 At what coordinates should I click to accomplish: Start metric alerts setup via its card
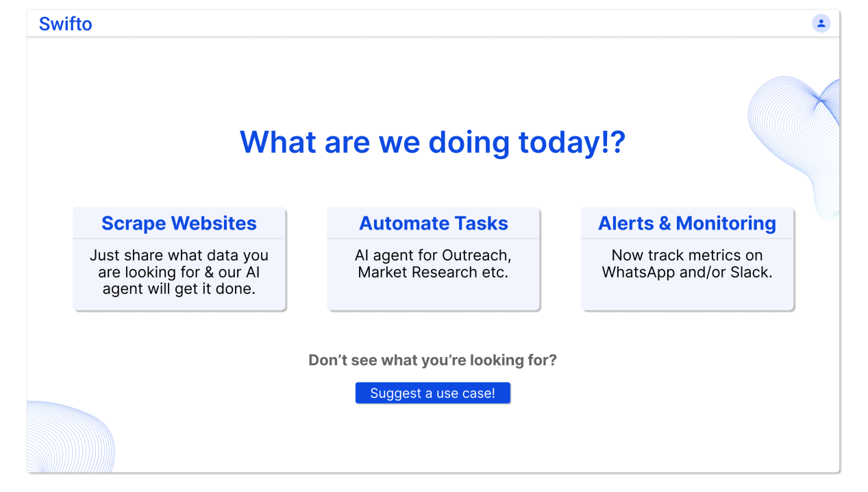click(687, 259)
